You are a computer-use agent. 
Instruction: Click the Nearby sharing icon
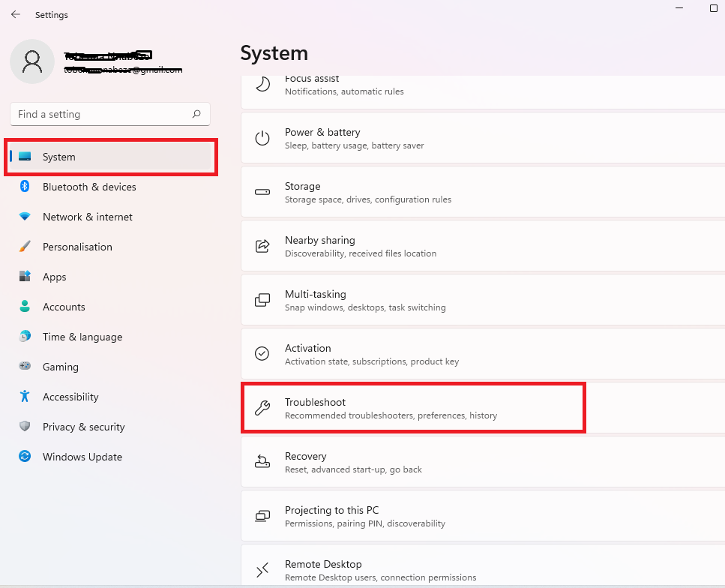click(262, 246)
